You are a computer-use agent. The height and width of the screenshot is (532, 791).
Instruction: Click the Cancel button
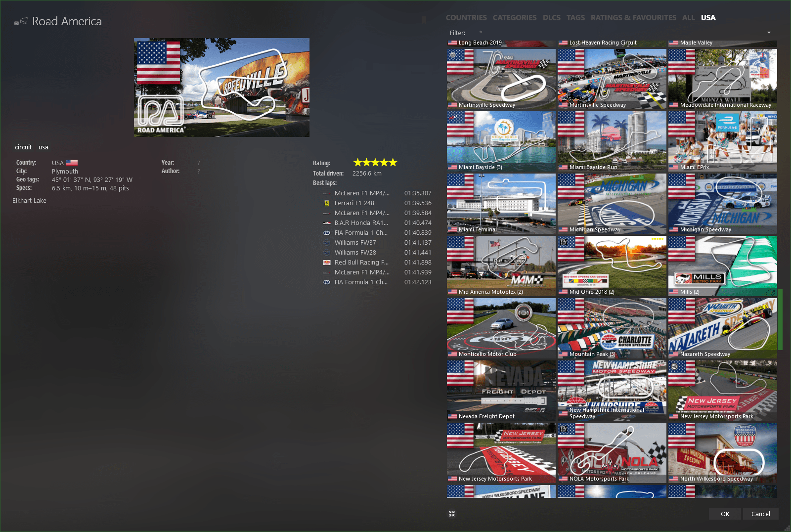point(760,514)
